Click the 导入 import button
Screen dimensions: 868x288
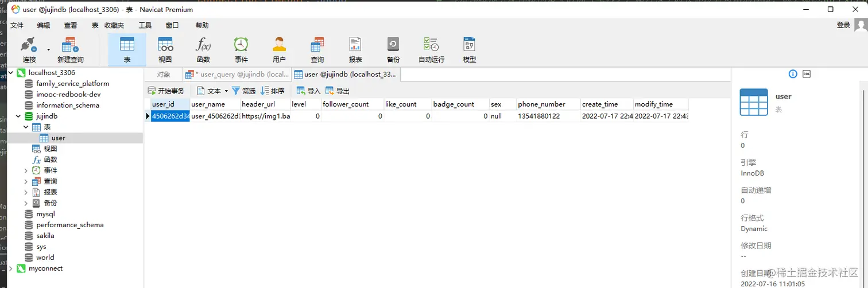[x=309, y=91]
